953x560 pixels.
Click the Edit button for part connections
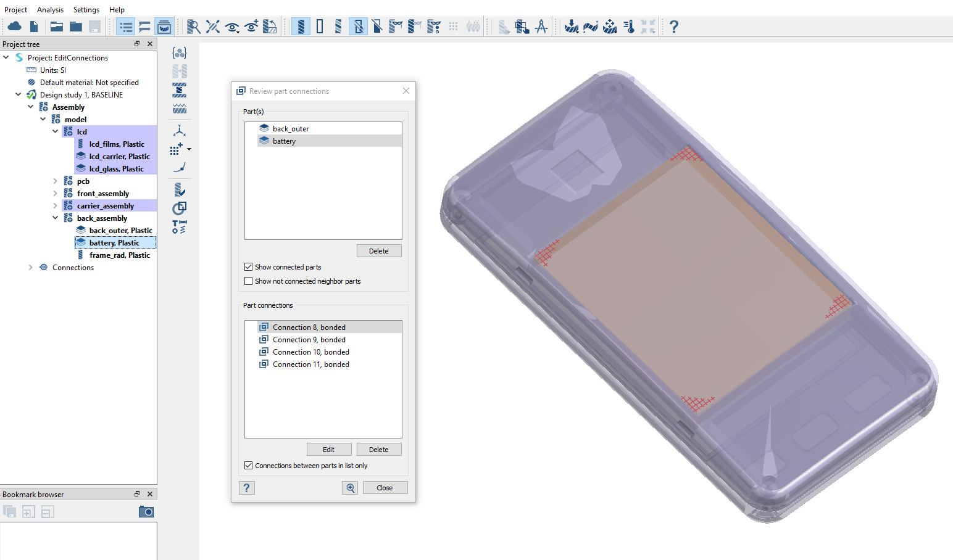[x=329, y=450]
